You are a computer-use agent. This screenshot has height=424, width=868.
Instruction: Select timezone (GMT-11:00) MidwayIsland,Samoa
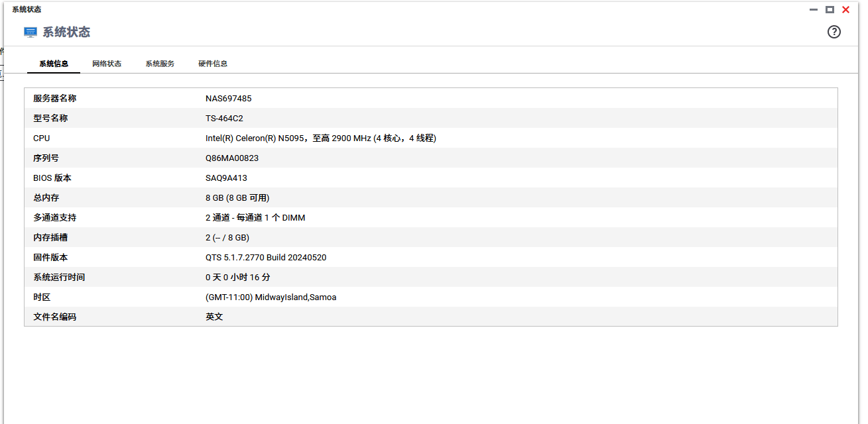coord(271,297)
